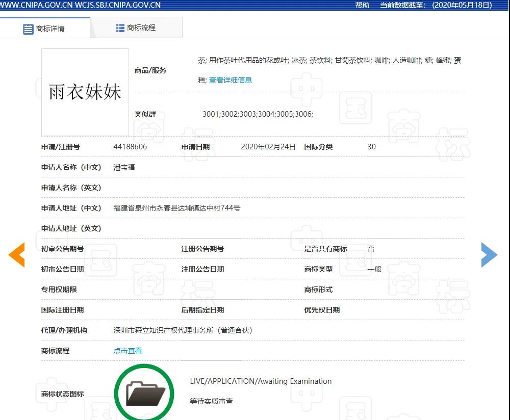Image resolution: width=510 pixels, height=420 pixels.
Task: Select application date 2020年02月24日
Action: point(268,147)
